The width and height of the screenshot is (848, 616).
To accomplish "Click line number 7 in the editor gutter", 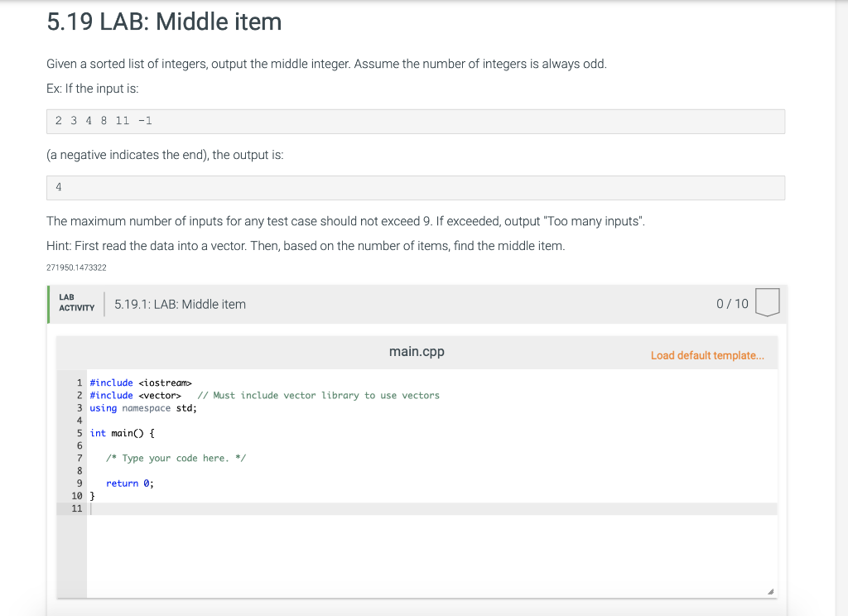I will pyautogui.click(x=79, y=458).
